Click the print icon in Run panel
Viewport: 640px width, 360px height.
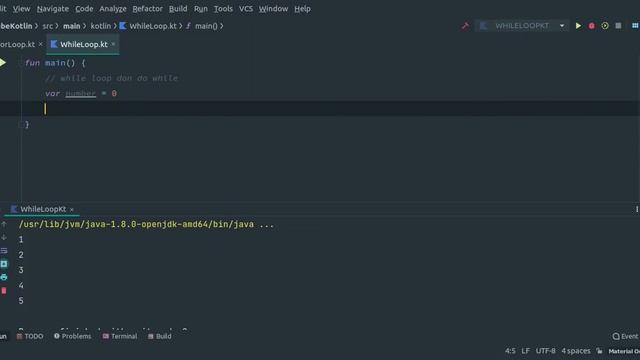click(4, 277)
